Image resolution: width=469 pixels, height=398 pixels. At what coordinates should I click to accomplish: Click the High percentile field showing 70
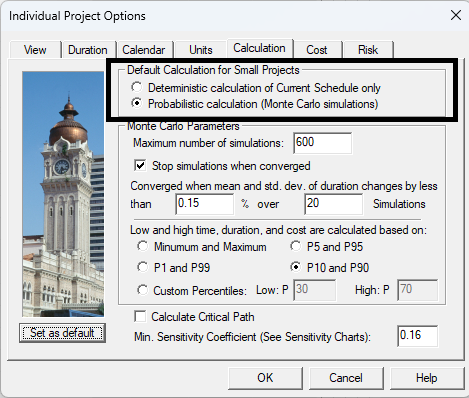tap(417, 290)
